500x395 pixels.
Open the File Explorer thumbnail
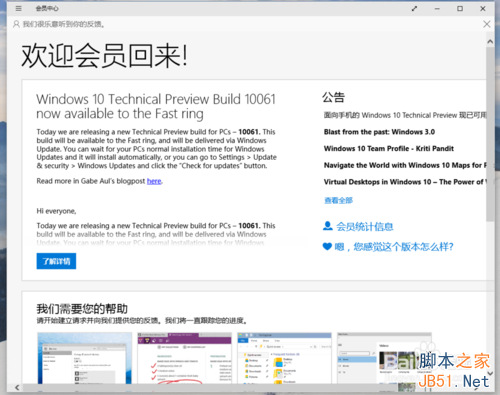(x=284, y=358)
